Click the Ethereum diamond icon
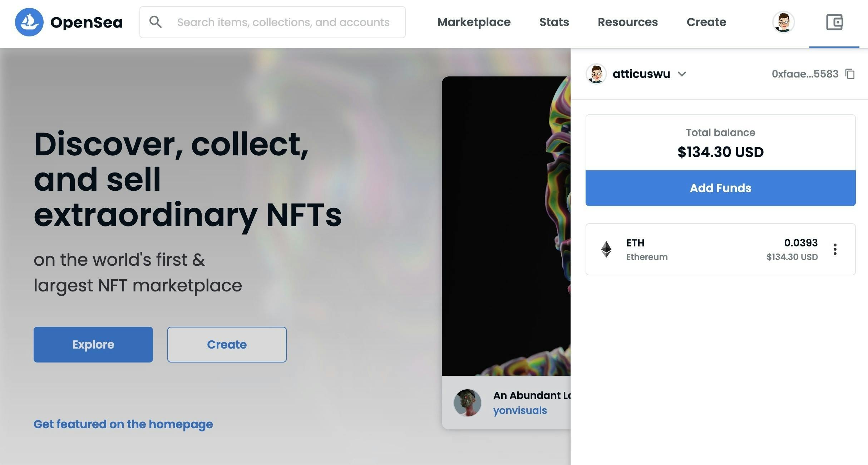 [606, 249]
